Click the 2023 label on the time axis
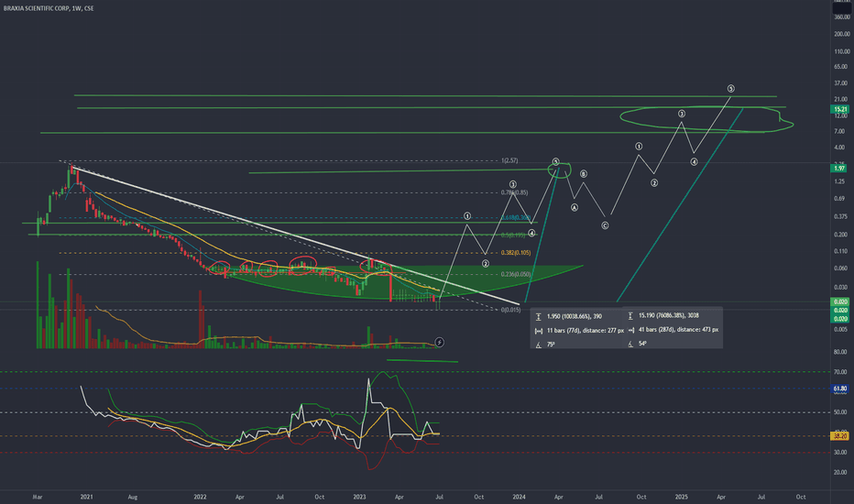854x504 pixels. click(359, 497)
